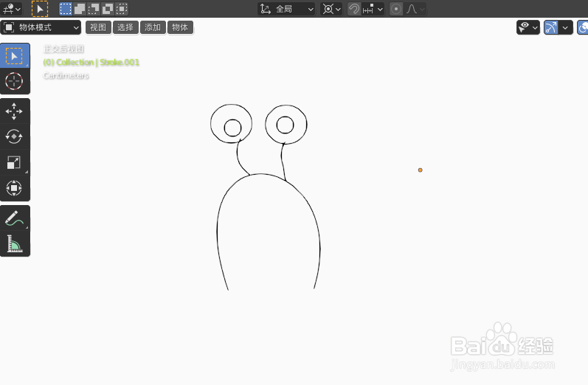Open the pivot point dropdown
The height and width of the screenshot is (385, 588).
pos(331,9)
